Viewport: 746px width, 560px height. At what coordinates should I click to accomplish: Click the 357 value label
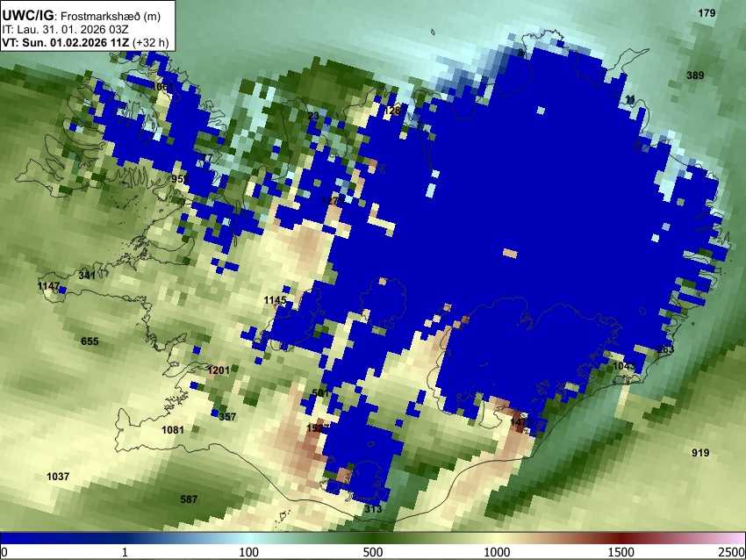[227, 417]
